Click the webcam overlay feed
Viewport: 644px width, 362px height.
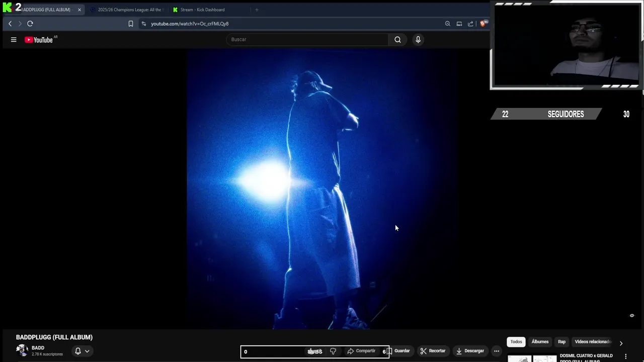[x=567, y=45]
